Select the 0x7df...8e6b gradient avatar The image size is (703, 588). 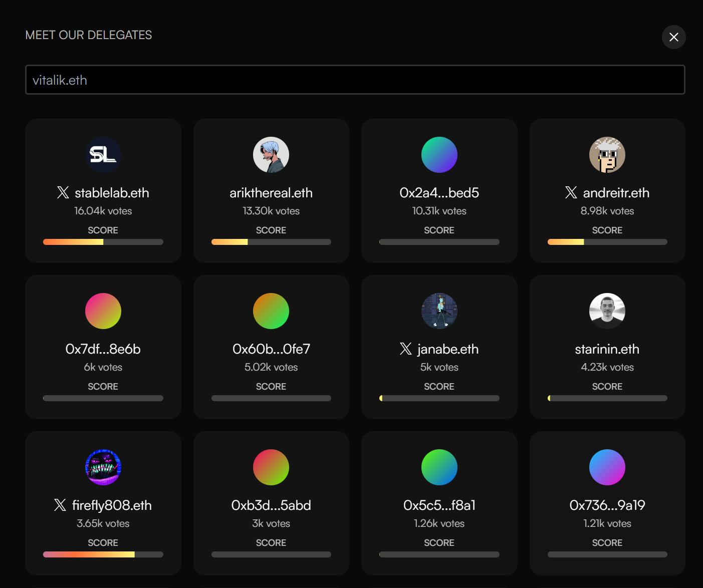tap(103, 311)
